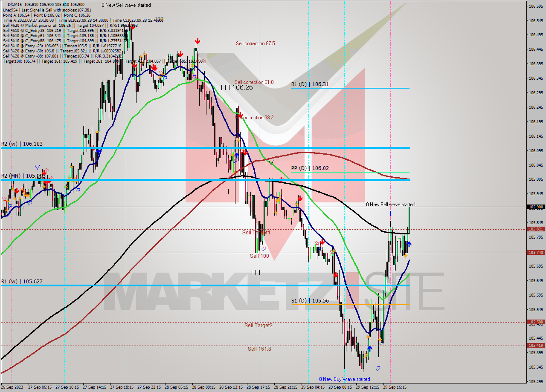The height and width of the screenshot is (392, 546).
Task: Click the 'R1 (D) | 106.31' resistance label
Action: click(x=310, y=84)
